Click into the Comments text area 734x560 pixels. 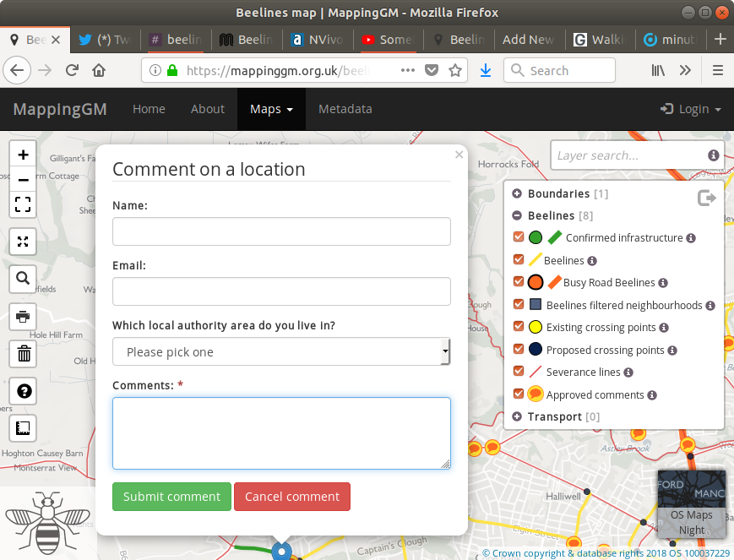tap(281, 432)
